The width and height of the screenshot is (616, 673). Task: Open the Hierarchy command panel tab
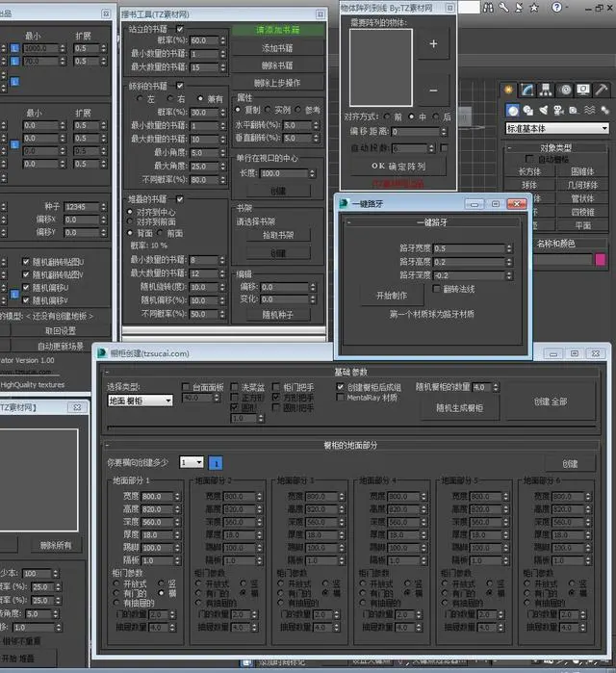546,90
